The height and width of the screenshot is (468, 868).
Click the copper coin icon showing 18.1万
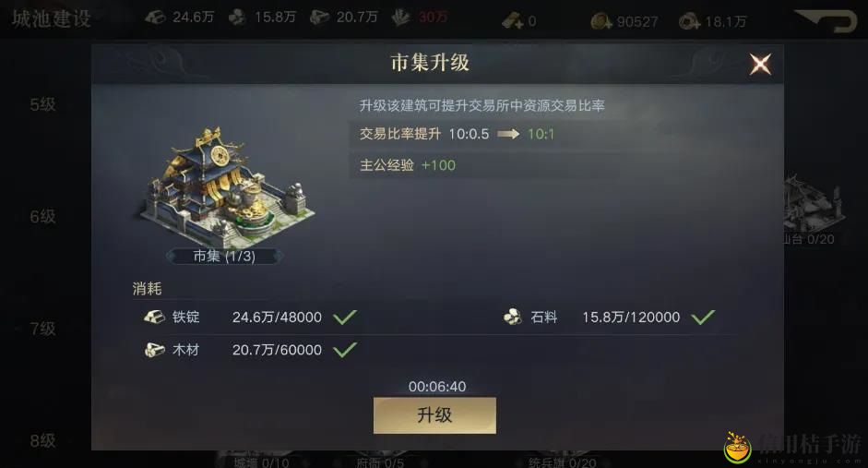[x=689, y=21]
